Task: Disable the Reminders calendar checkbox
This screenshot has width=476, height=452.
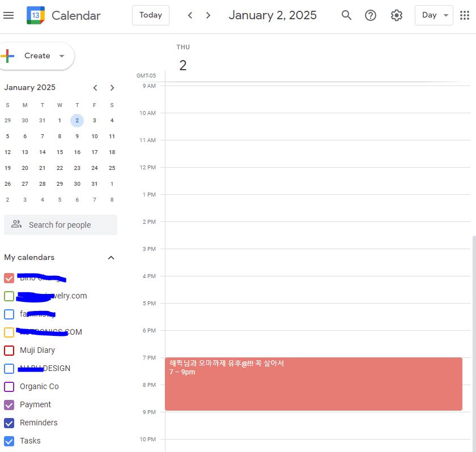Action: [9, 423]
